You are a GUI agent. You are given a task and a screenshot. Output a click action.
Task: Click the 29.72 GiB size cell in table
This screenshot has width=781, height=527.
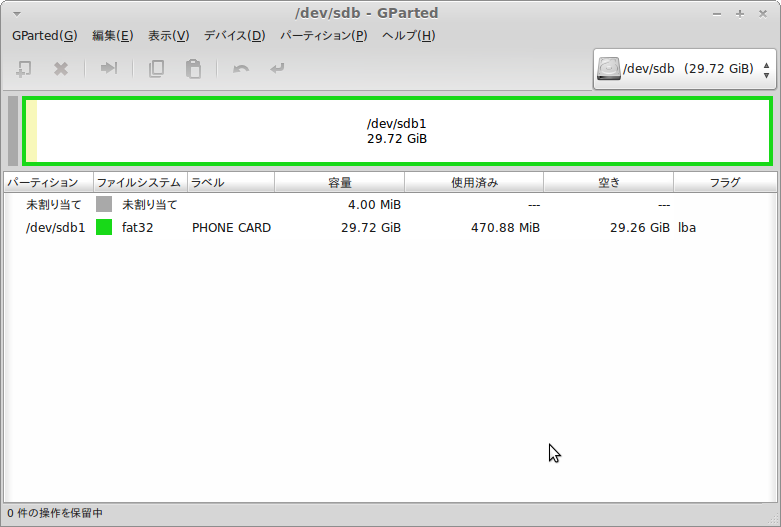[x=371, y=228]
